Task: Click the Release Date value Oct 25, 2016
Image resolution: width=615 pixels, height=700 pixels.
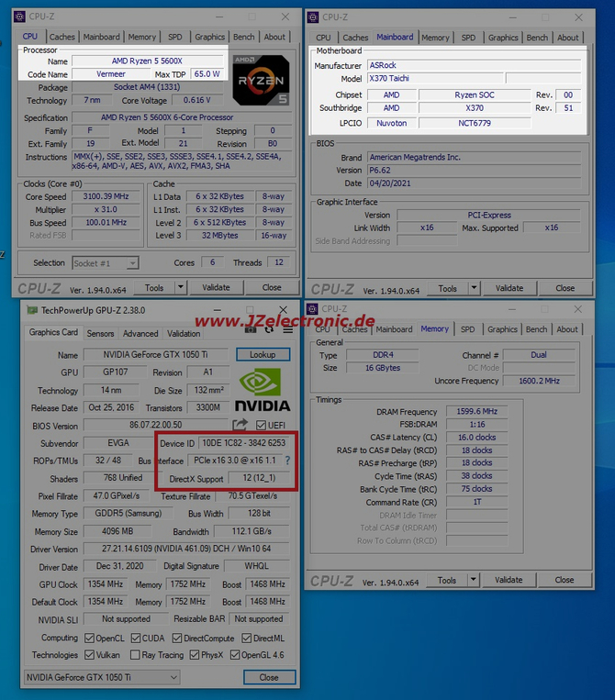Action: point(111,407)
